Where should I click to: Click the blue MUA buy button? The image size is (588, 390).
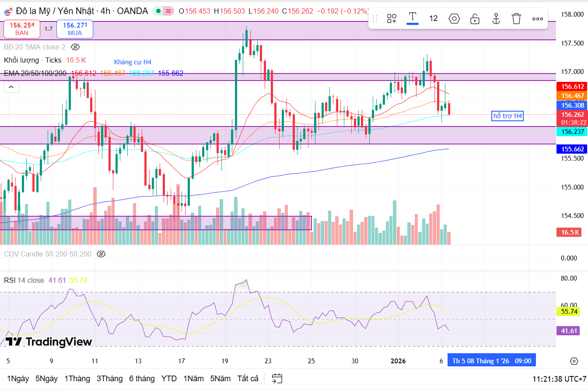tap(75, 29)
